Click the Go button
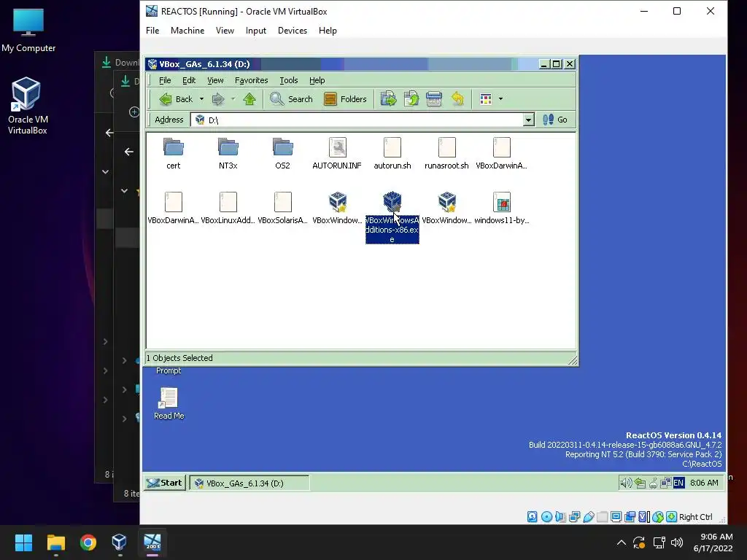The height and width of the screenshot is (560, 747). pyautogui.click(x=555, y=120)
